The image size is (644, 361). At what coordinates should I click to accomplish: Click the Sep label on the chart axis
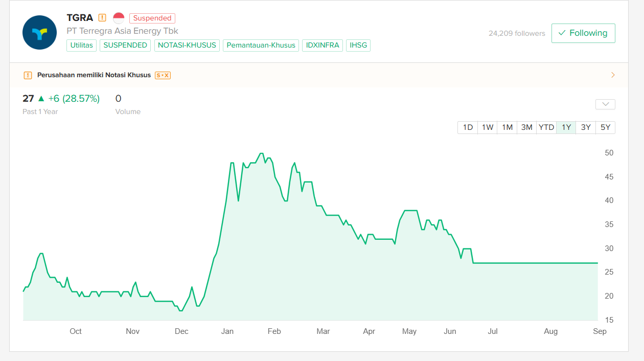tap(600, 331)
